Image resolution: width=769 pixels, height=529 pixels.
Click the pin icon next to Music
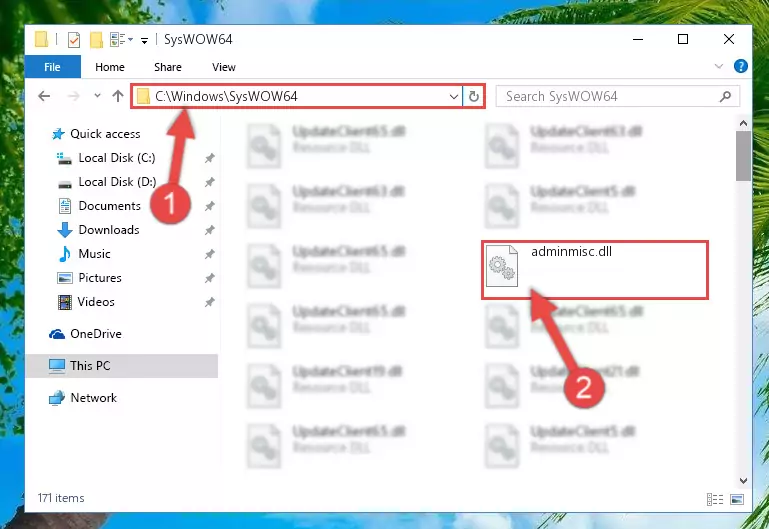pyautogui.click(x=209, y=254)
